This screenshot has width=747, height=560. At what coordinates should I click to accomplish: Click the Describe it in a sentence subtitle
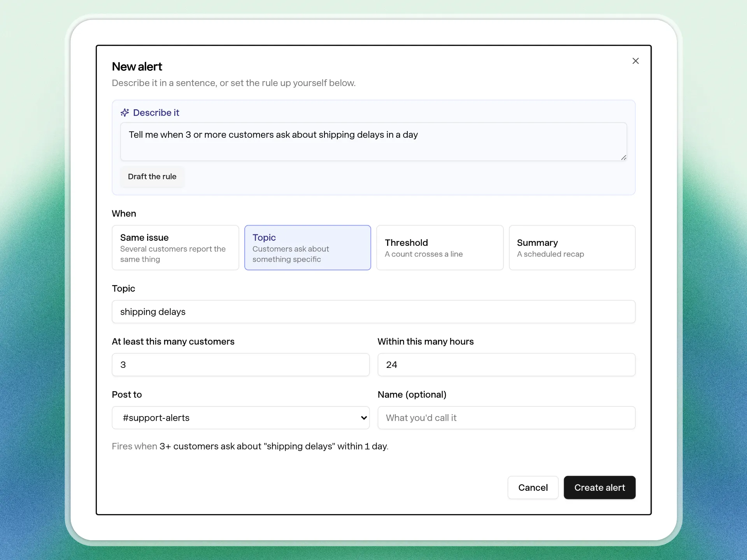coord(234,83)
